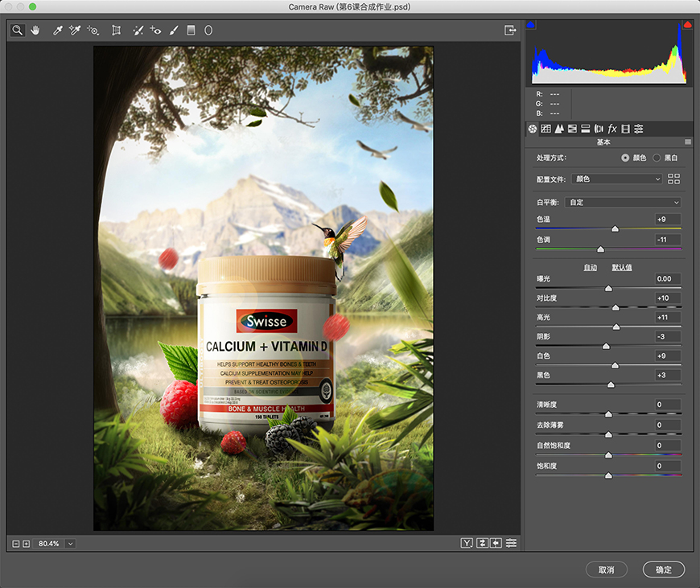Switch to the Tone Curve tab
This screenshot has width=700, height=588.
(546, 129)
